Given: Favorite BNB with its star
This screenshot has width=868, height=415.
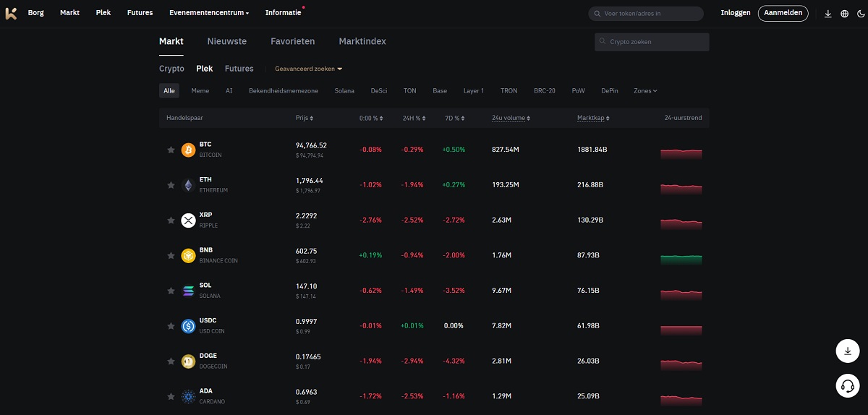Looking at the screenshot, I should [171, 255].
